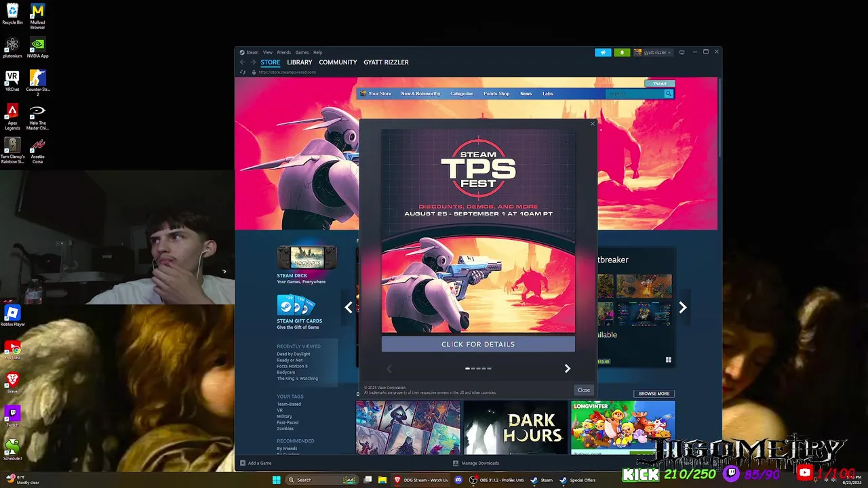Screen dimensions: 868x488
Task: Open Brave desktop shortcut
Action: point(12,383)
